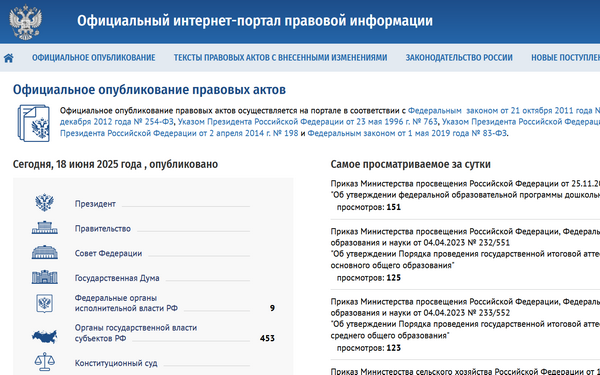600x375 pixels.
Task: Open Федеральные органы исполнительной власти РФ
Action: point(126,303)
